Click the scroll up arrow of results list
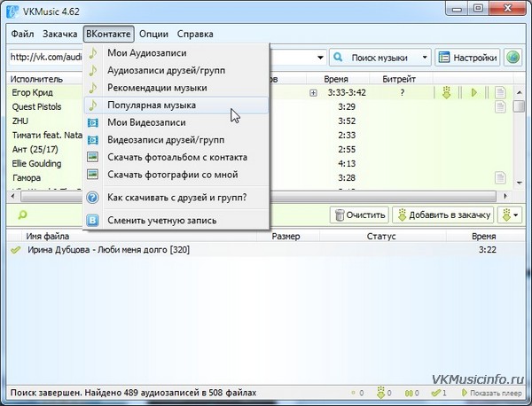The width and height of the screenshot is (532, 406). click(519, 92)
